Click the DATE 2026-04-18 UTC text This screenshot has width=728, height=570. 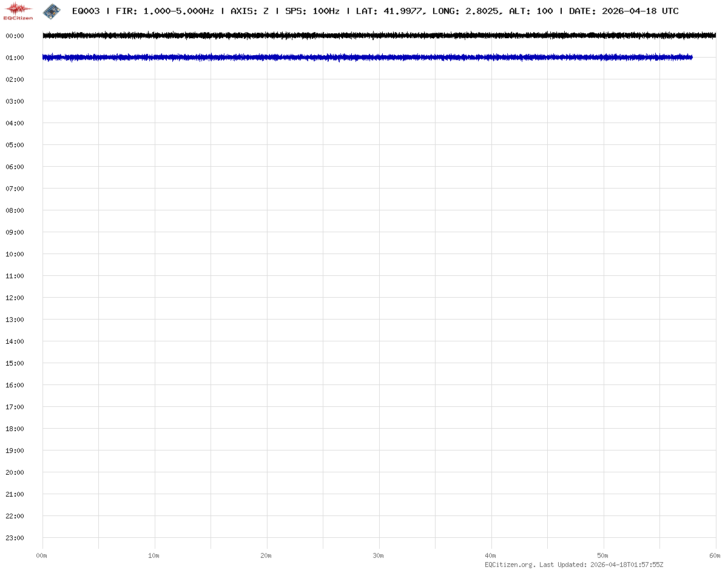click(x=624, y=11)
